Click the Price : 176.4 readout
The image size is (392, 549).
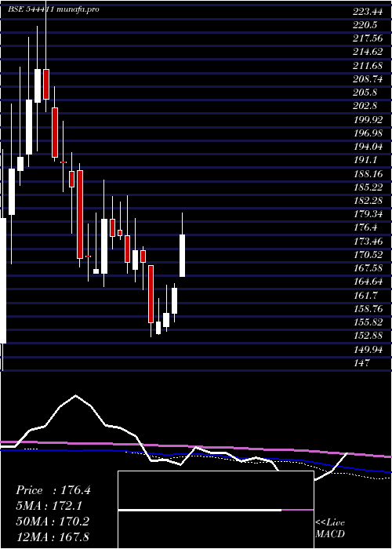tap(53, 490)
